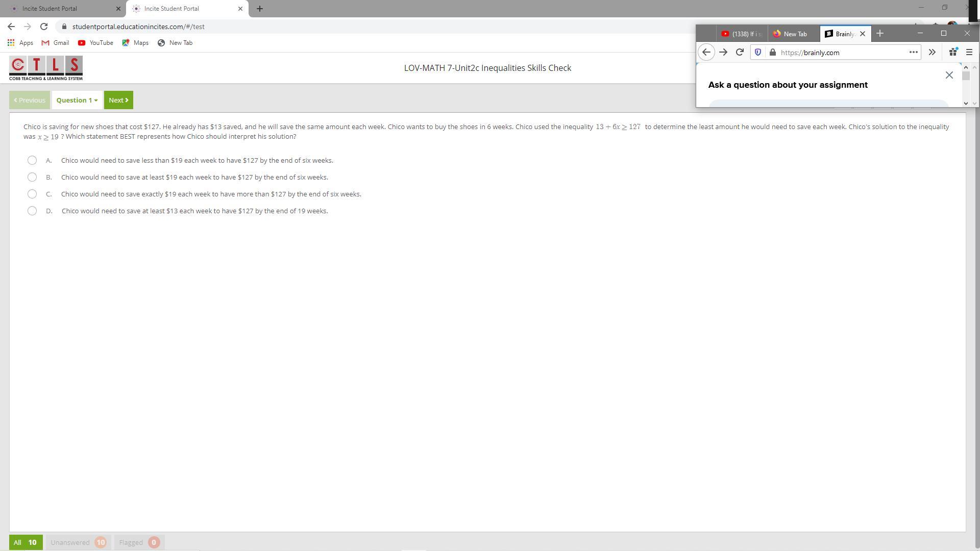
Task: Go to the Next question
Action: (x=118, y=101)
